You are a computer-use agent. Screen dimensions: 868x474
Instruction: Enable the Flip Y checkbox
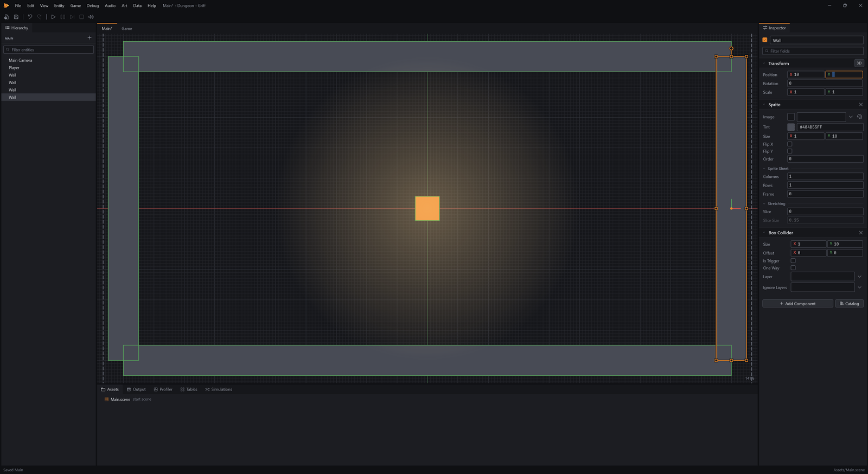pyautogui.click(x=790, y=151)
